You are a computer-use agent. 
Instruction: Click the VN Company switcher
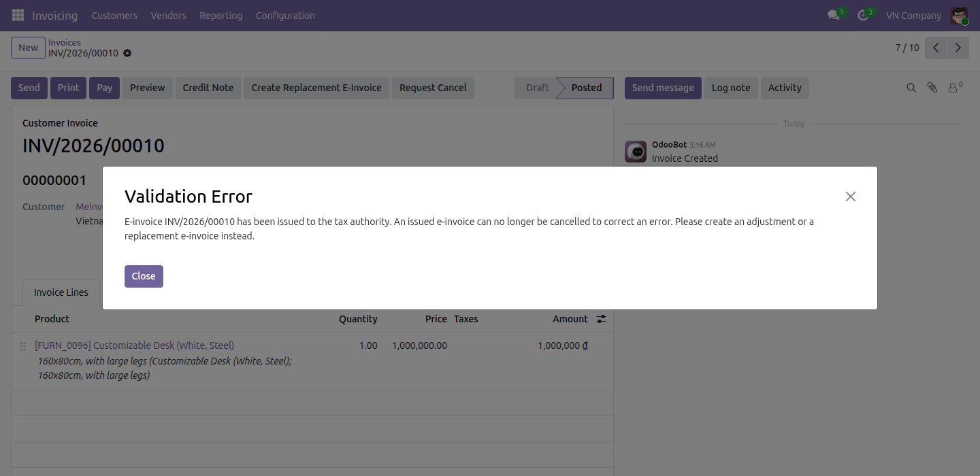tap(913, 15)
